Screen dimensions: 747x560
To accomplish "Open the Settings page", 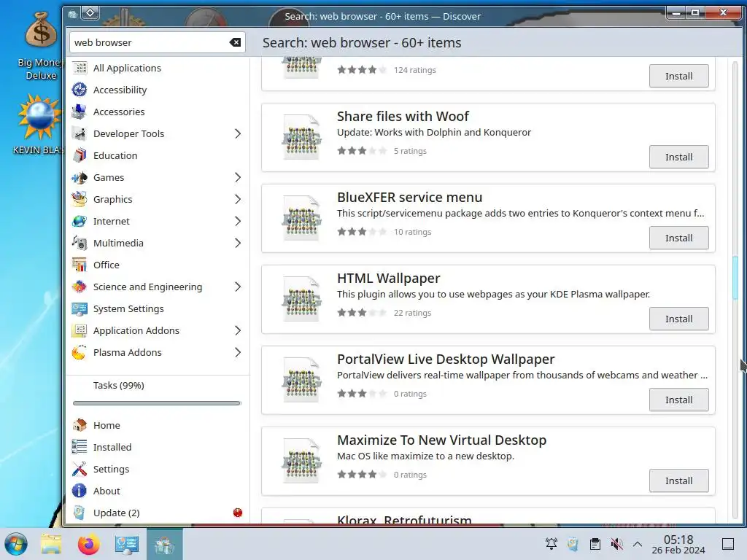I will 158,469.
